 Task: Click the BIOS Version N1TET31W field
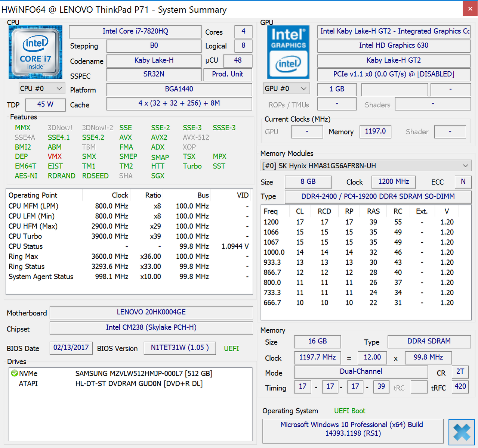[x=179, y=348]
